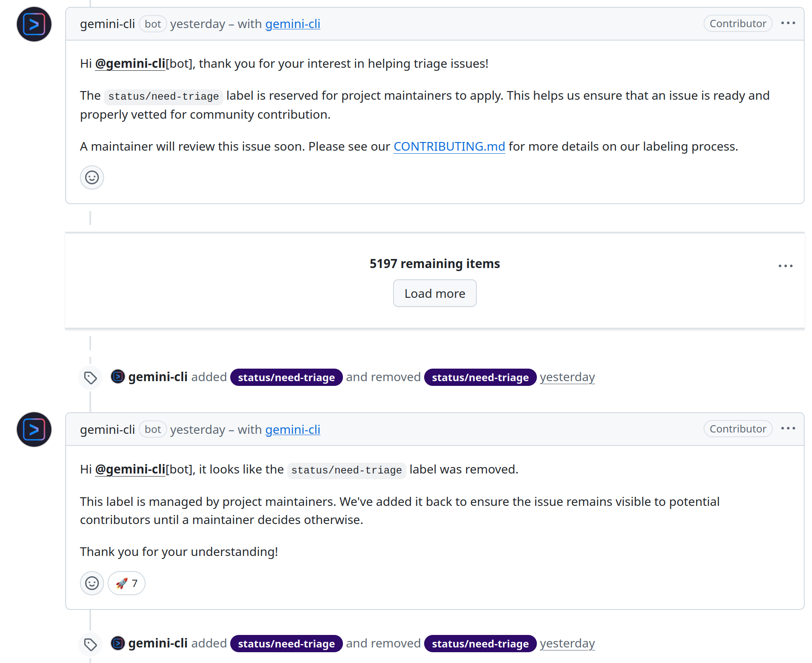Click tag icon on bottom label event
Viewport: 812px width, 663px height.
[90, 644]
